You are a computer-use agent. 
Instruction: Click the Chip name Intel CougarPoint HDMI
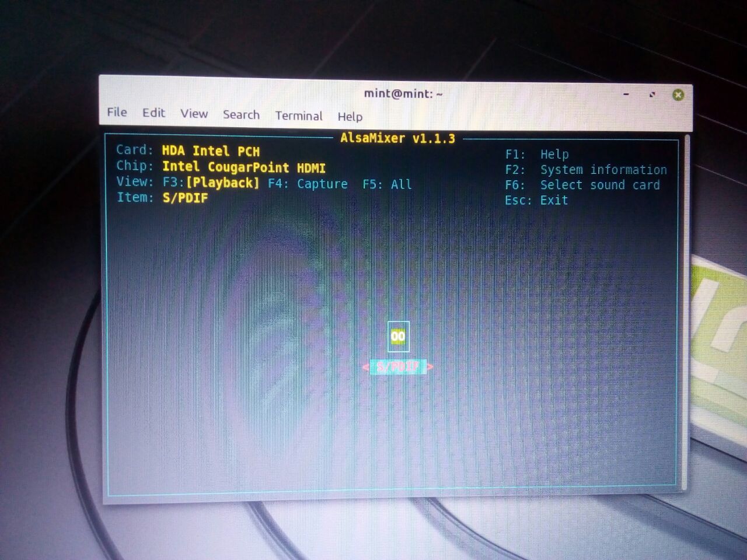tap(244, 167)
